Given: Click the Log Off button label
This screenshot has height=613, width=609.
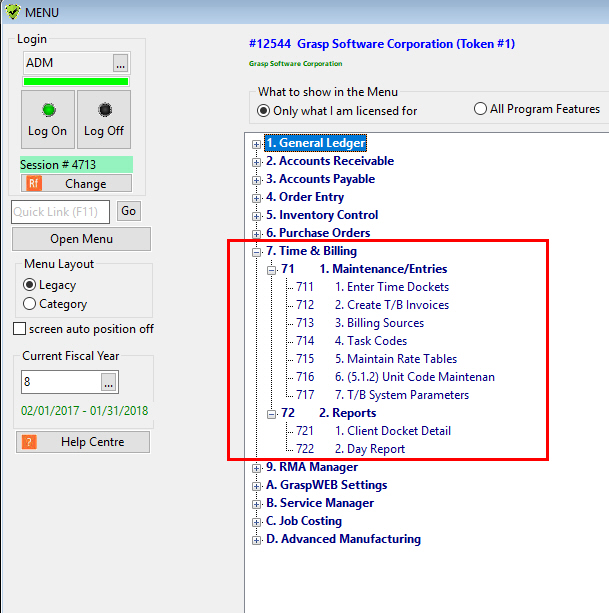Looking at the screenshot, I should point(104,131).
